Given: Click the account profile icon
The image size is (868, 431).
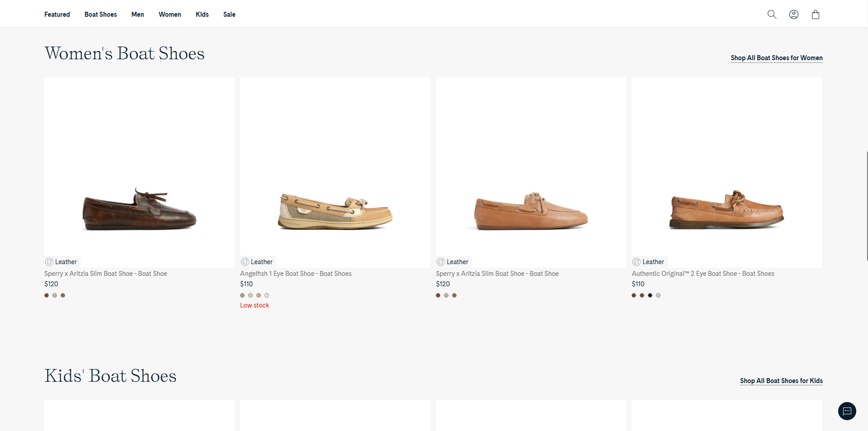Looking at the screenshot, I should [x=793, y=14].
